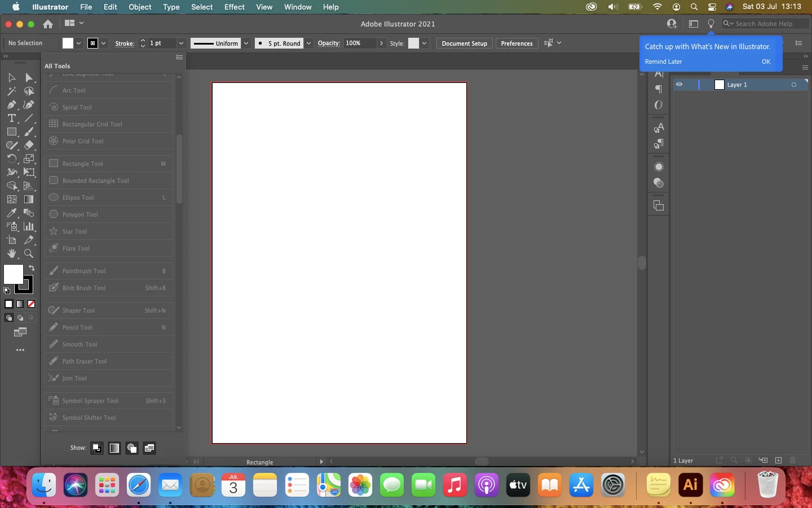Open stroke weight dropdown

coord(181,43)
